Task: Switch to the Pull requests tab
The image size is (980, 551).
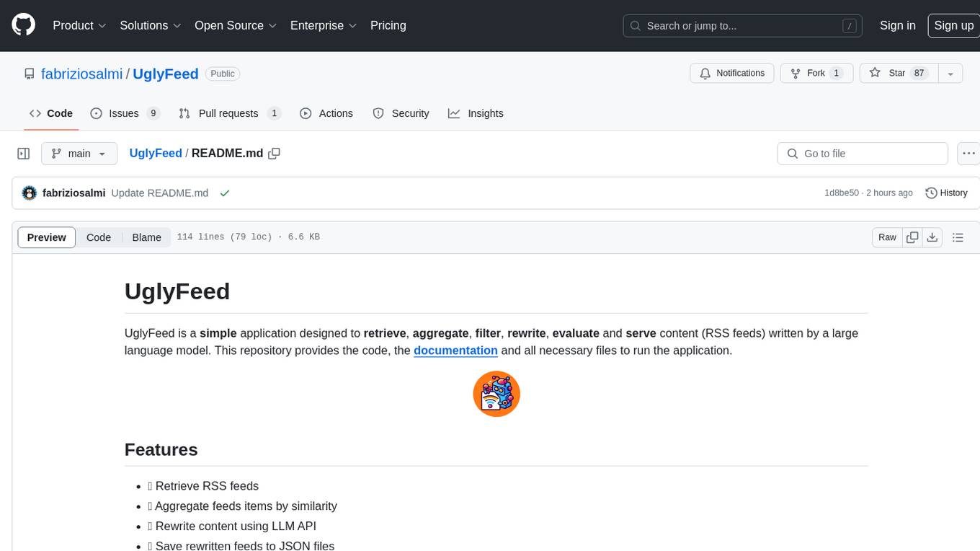Action: [229, 113]
